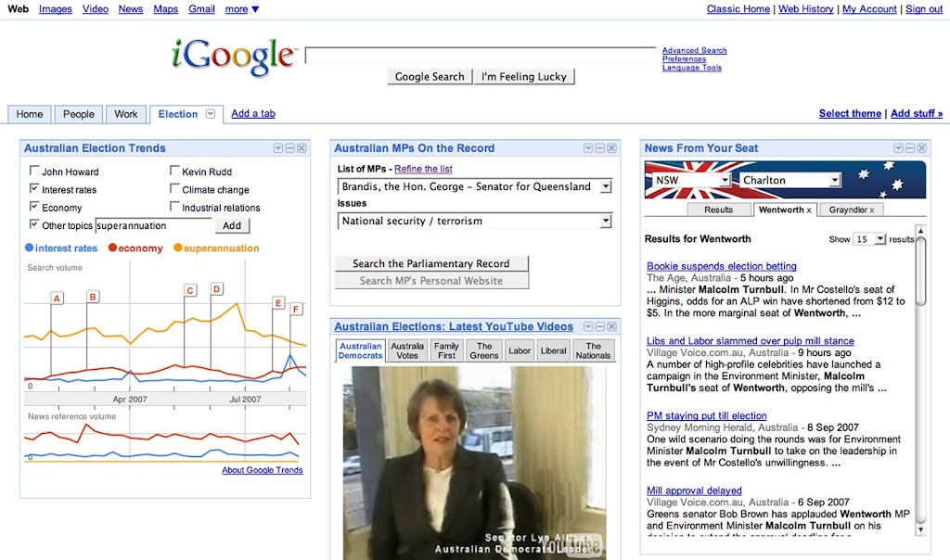Viewport: 950px width, 560px height.
Task: Click trend marker flag B
Action: [93, 297]
